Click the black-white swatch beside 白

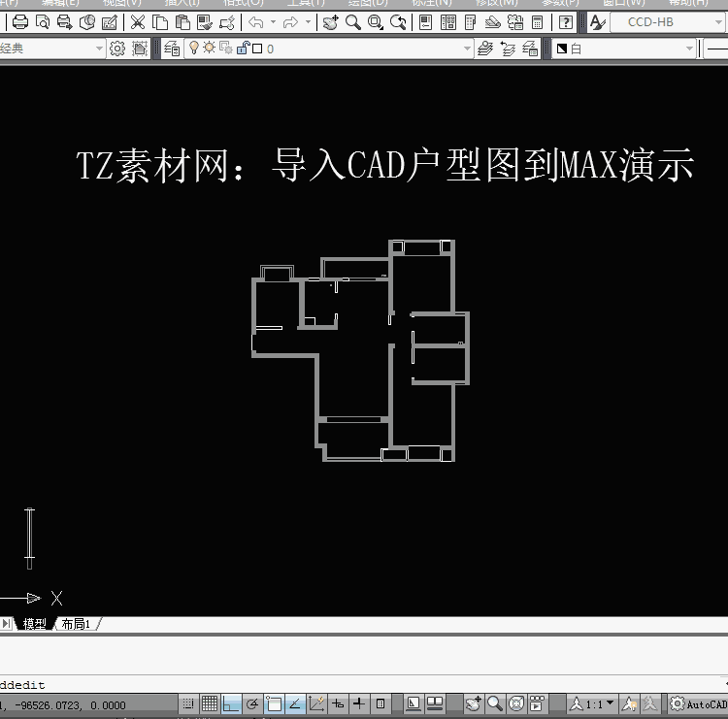click(562, 49)
